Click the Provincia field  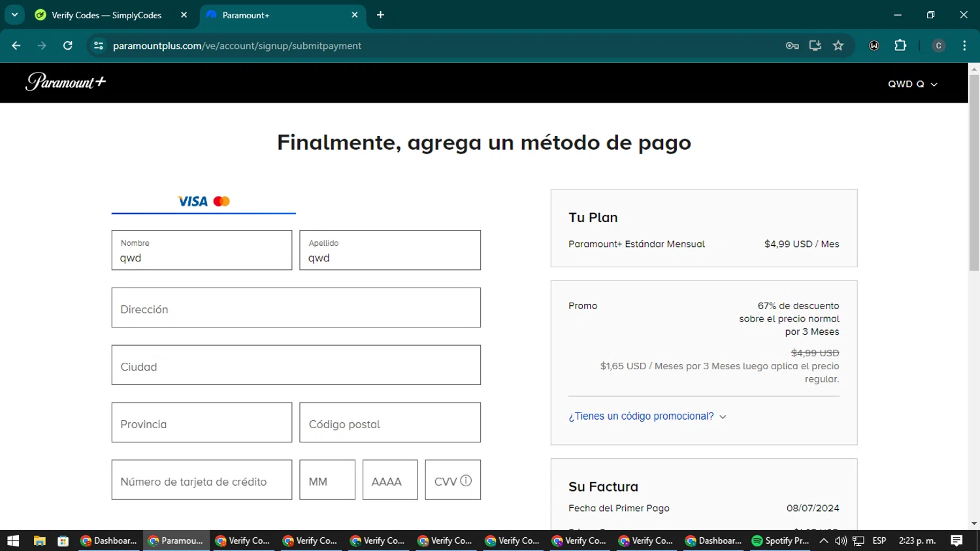[x=202, y=423]
